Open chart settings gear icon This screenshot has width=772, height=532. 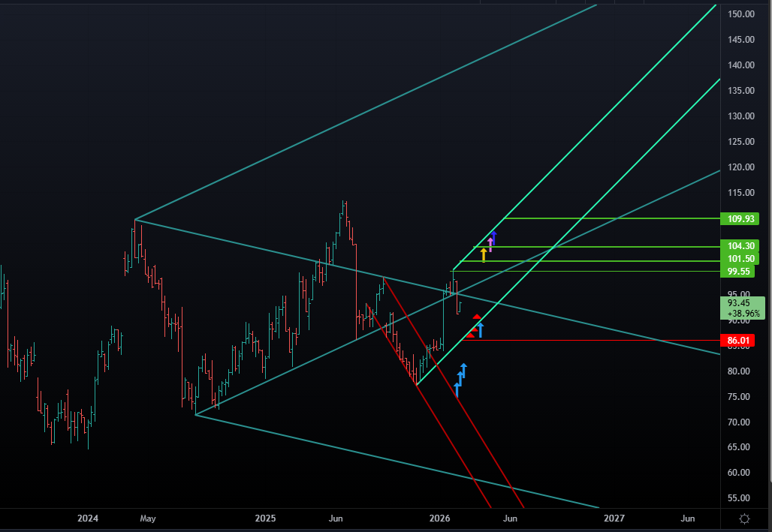744,518
